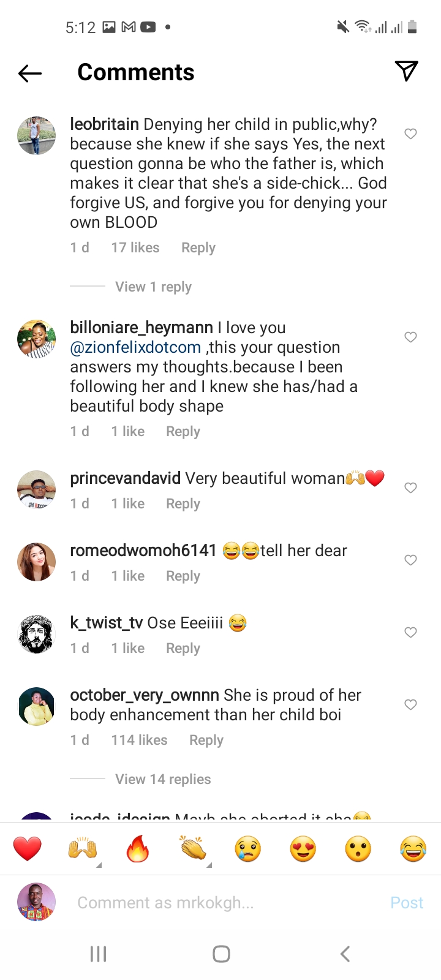This screenshot has width=441, height=980.
Task: Like leobritain's comment with the heart
Action: click(x=411, y=134)
